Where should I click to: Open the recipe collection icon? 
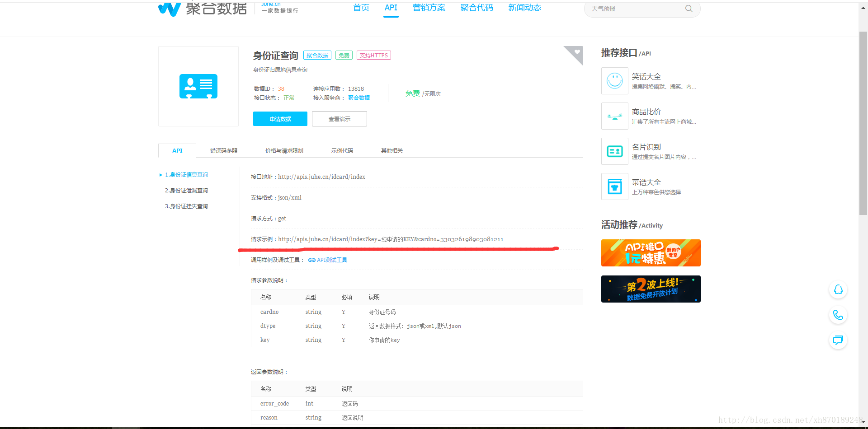(615, 187)
